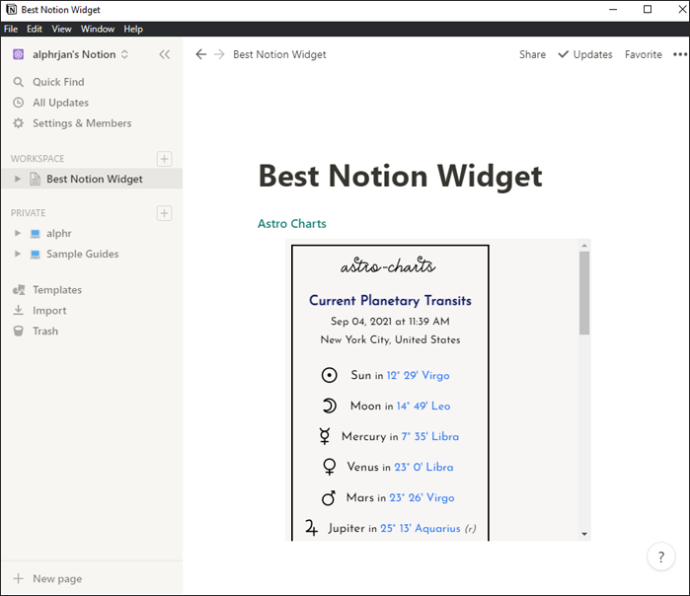Open the Window menu
Viewport: 690px width, 596px height.
(98, 29)
